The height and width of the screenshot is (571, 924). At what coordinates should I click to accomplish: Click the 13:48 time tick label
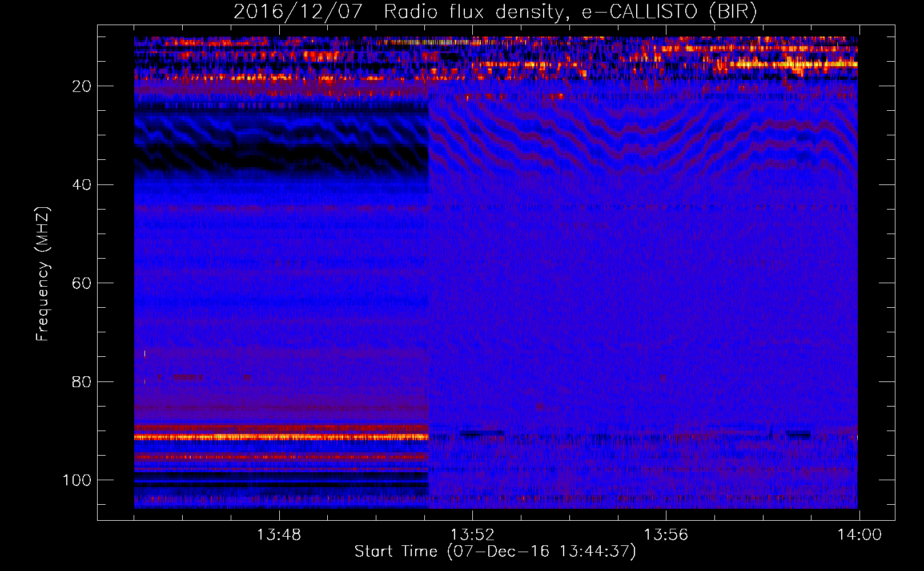pos(279,535)
